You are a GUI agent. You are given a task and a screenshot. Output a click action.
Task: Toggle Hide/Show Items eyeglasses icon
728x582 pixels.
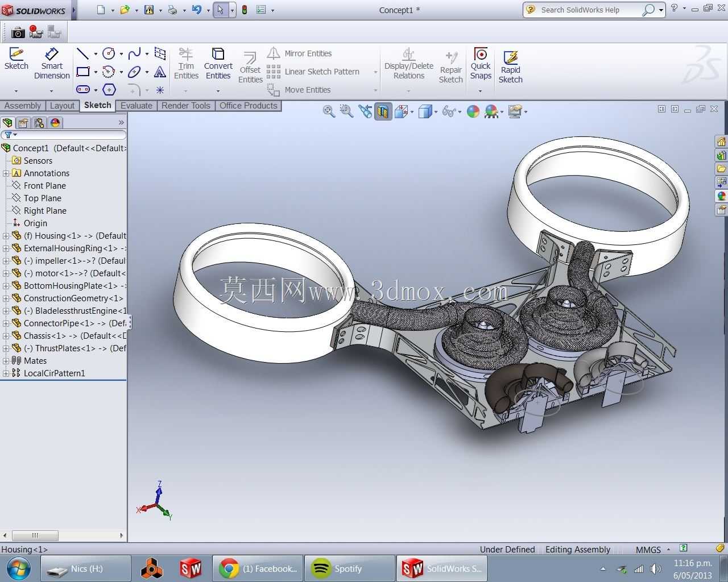click(449, 111)
